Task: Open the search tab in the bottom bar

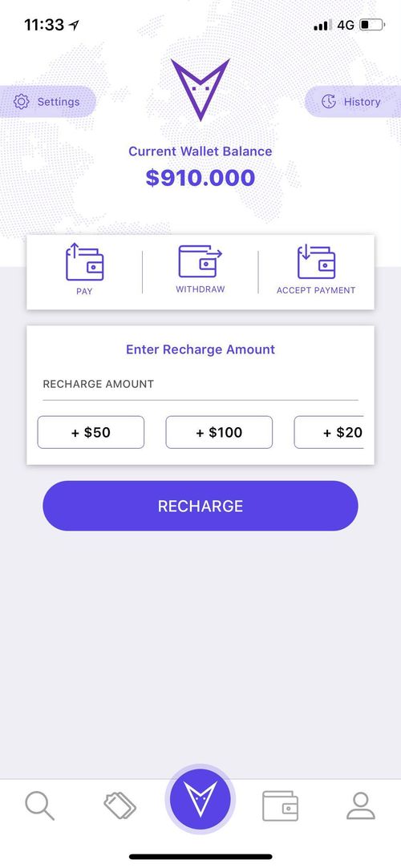Action: 40,805
